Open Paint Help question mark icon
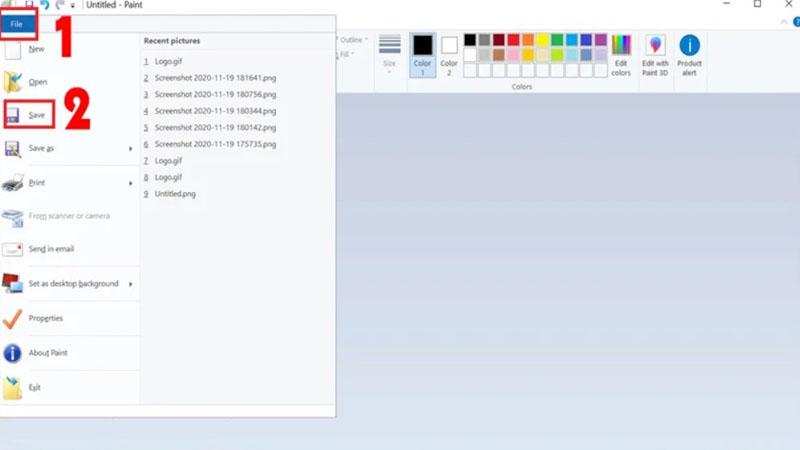 tap(796, 22)
